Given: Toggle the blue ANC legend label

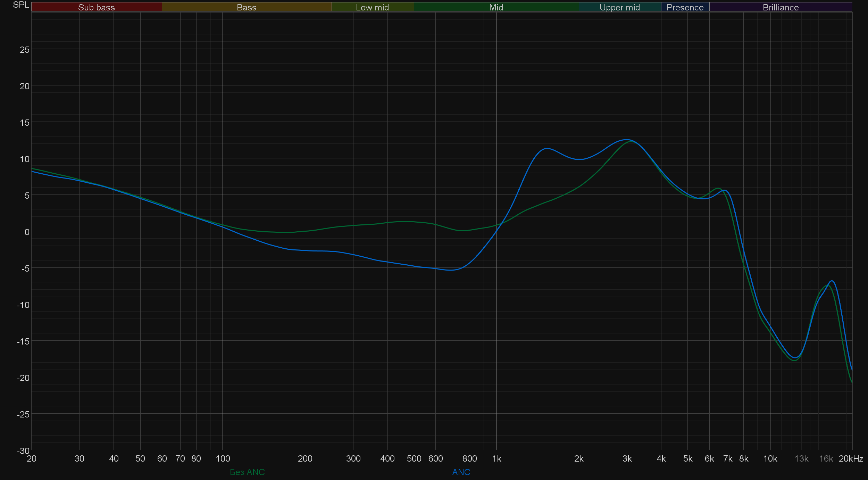Looking at the screenshot, I should 461,472.
